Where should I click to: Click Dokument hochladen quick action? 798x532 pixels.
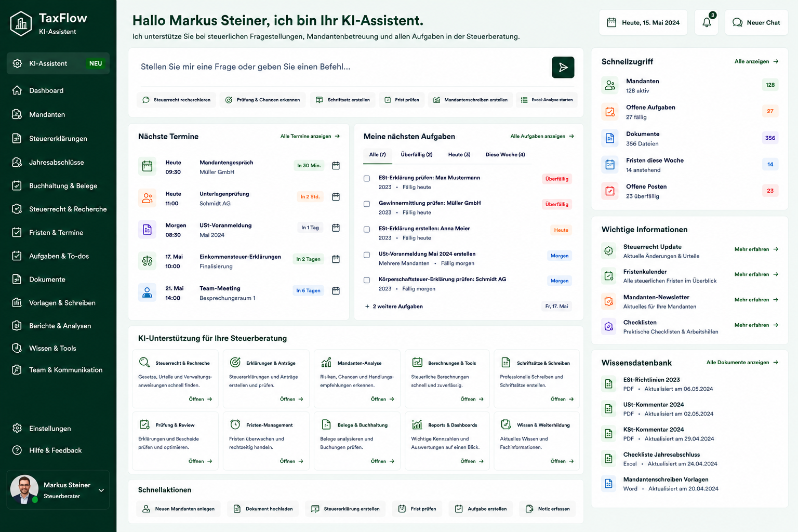263,509
